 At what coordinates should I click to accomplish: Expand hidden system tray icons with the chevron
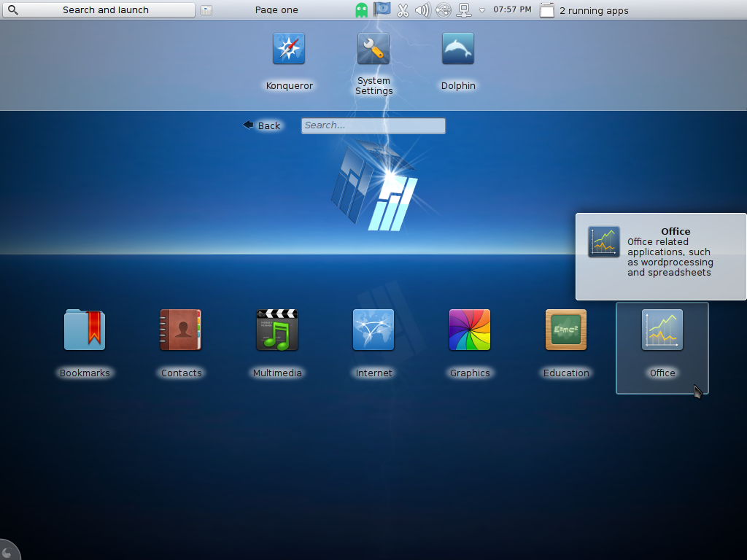tap(482, 11)
